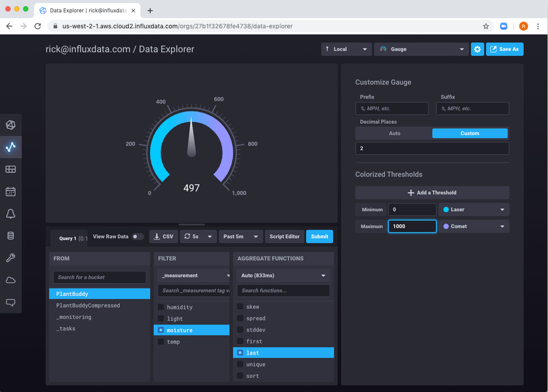The height and width of the screenshot is (392, 548).
Task: Switch Decimal Places to Auto
Action: coord(394,133)
